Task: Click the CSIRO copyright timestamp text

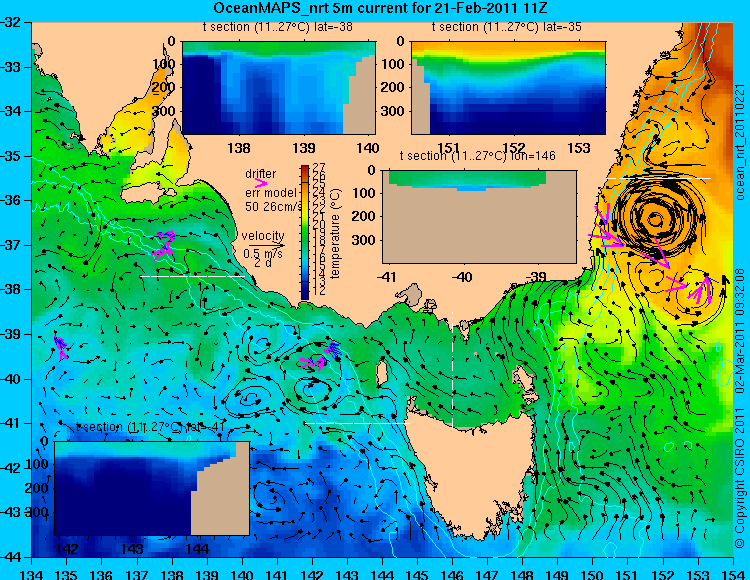Action: [x=740, y=409]
